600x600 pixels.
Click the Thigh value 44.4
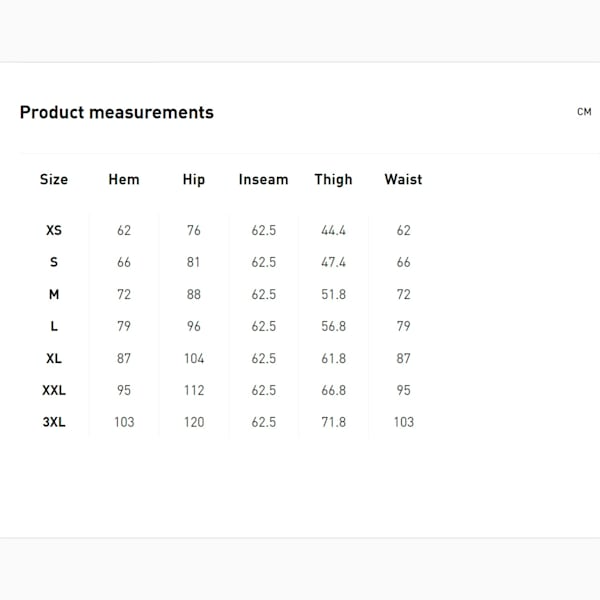[x=333, y=230]
